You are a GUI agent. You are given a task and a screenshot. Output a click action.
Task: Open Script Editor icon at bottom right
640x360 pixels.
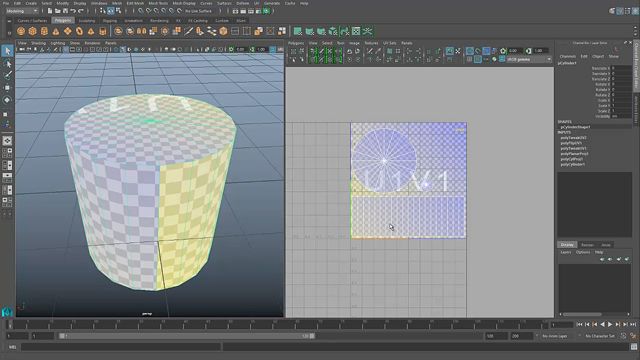tap(633, 347)
